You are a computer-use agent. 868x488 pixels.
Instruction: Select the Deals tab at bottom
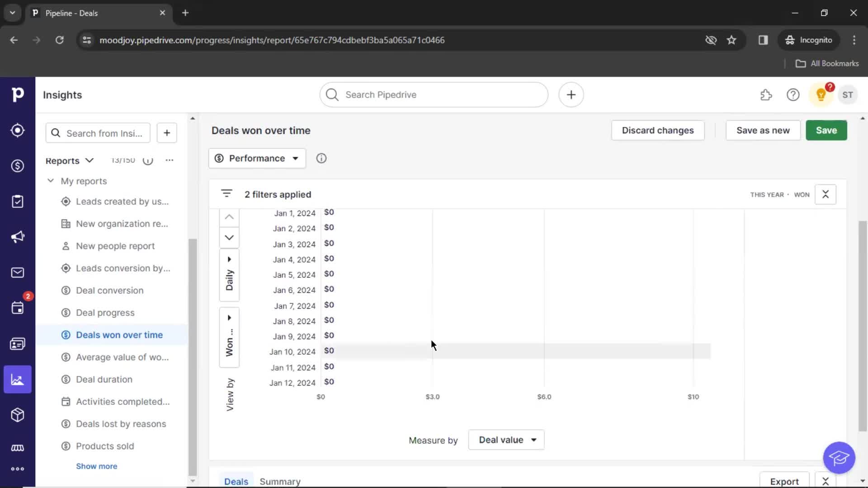(x=237, y=481)
